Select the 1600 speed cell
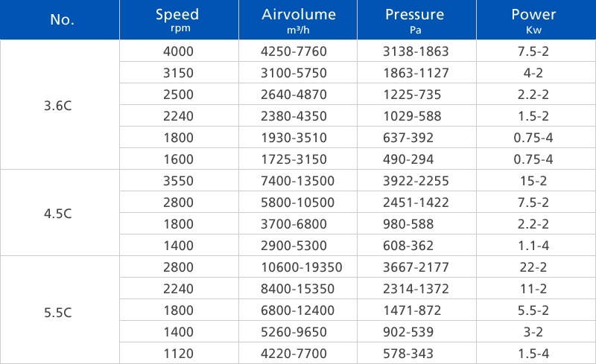 click(x=177, y=159)
